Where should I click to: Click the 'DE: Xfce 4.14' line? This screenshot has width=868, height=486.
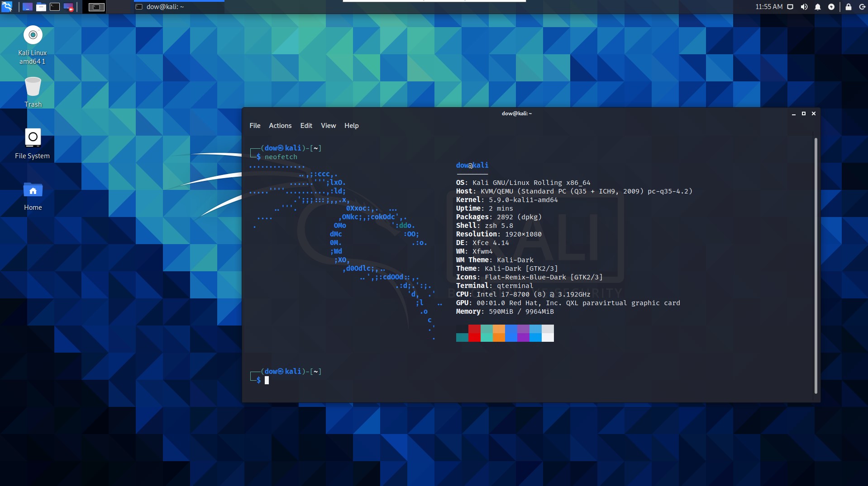pyautogui.click(x=482, y=243)
